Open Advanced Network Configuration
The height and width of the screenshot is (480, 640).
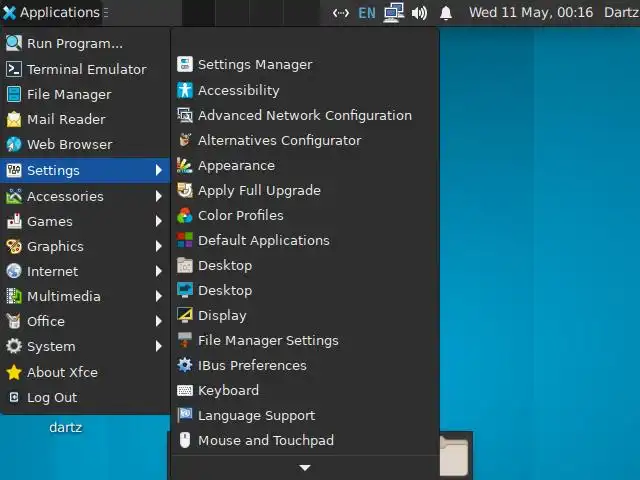coord(305,116)
